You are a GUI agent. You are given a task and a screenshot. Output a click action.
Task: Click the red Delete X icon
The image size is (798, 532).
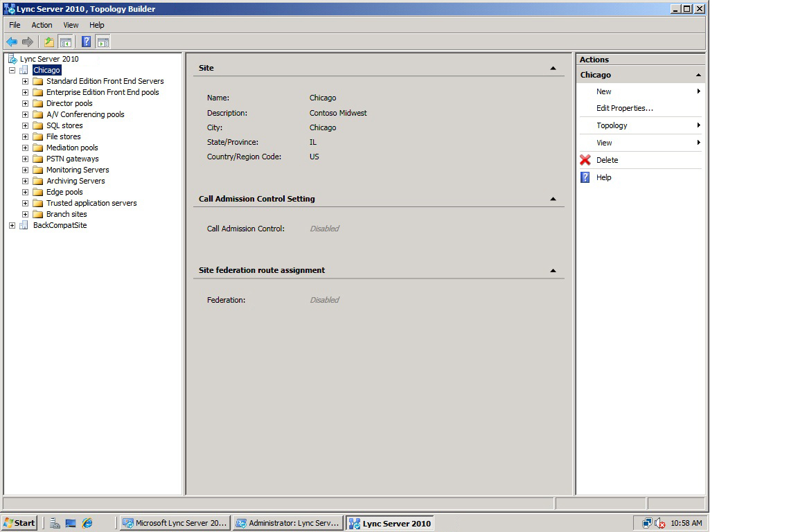coord(585,160)
